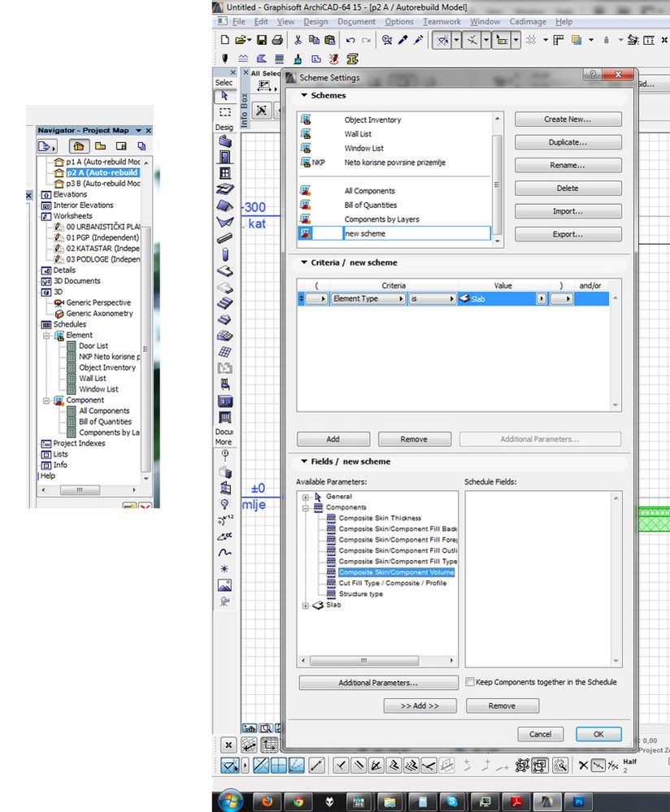This screenshot has width=670, height=812.
Task: Select the Beam tool in toolbox
Action: click(225, 238)
